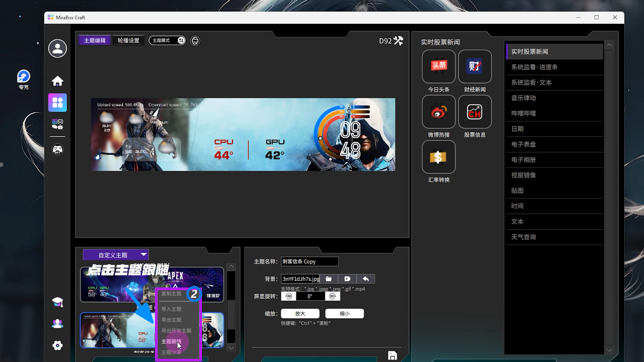
Task: Click the GPU 42° temperature widget in preview
Action: point(275,149)
